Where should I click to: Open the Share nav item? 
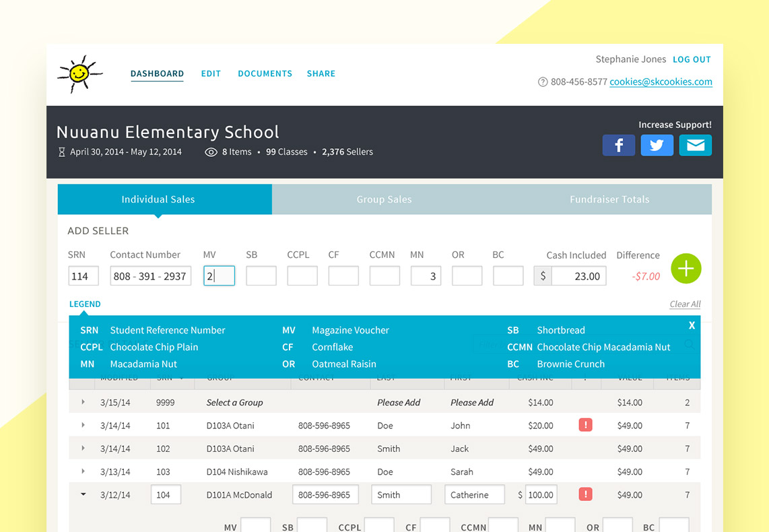(321, 73)
